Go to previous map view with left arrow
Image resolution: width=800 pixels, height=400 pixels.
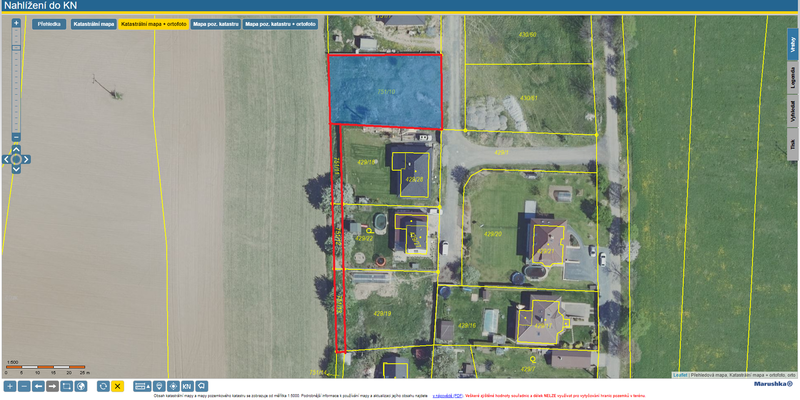click(38, 386)
